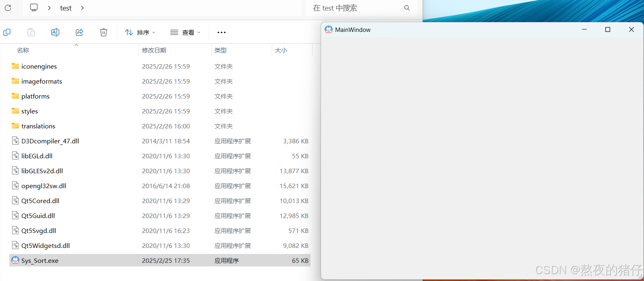644x281 pixels.
Task: Select file name Qt5Svgd.dll
Action: [x=39, y=231]
